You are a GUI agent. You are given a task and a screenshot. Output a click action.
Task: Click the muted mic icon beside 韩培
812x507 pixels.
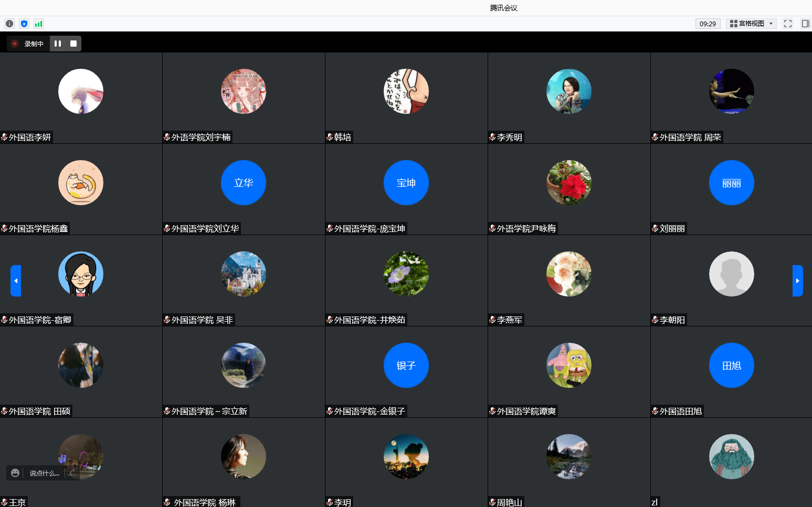(330, 137)
